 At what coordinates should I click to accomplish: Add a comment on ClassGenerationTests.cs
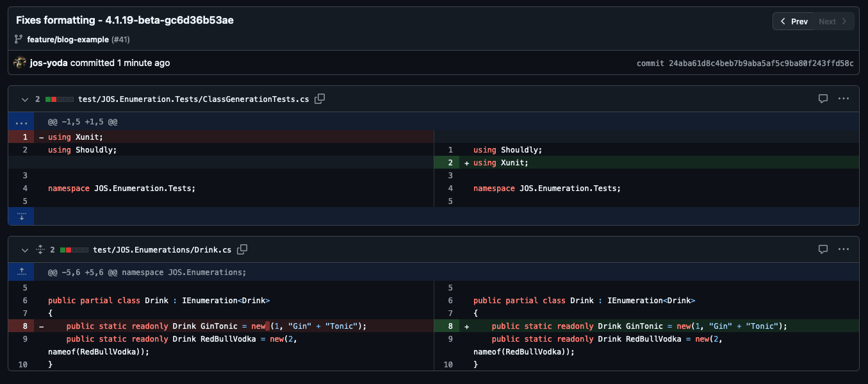[823, 98]
